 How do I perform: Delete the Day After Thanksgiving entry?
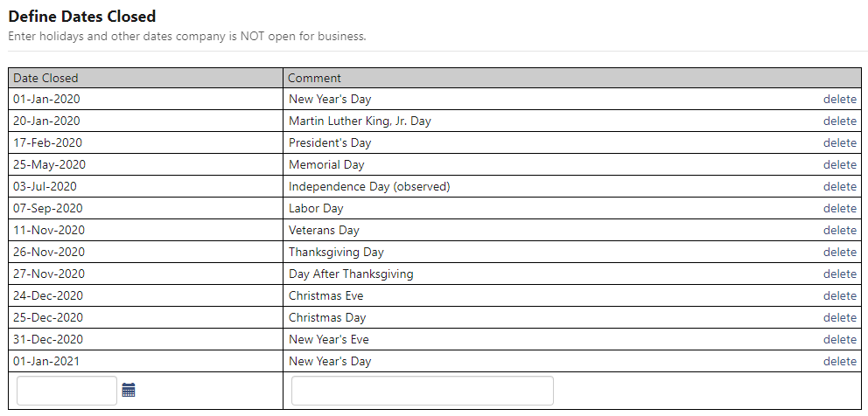click(x=839, y=274)
